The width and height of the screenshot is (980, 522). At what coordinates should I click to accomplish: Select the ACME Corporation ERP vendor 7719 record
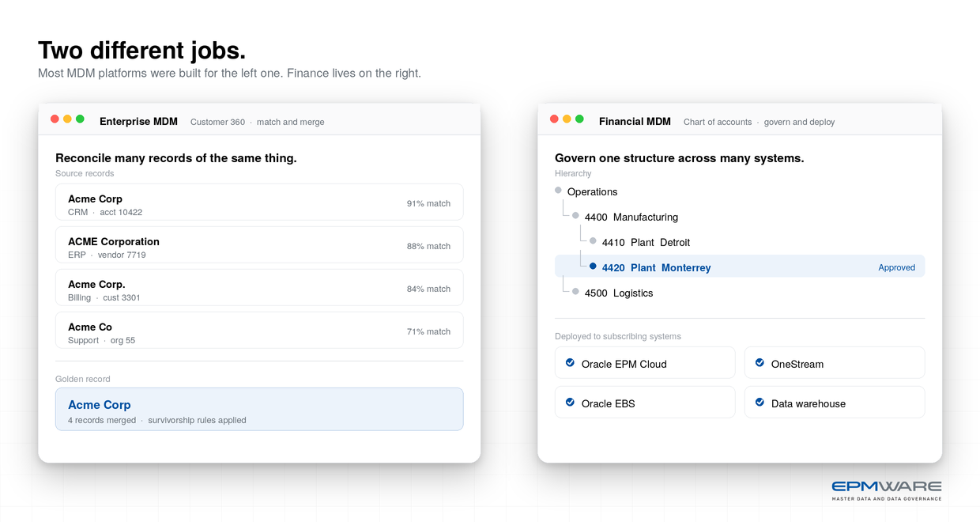pyautogui.click(x=259, y=245)
